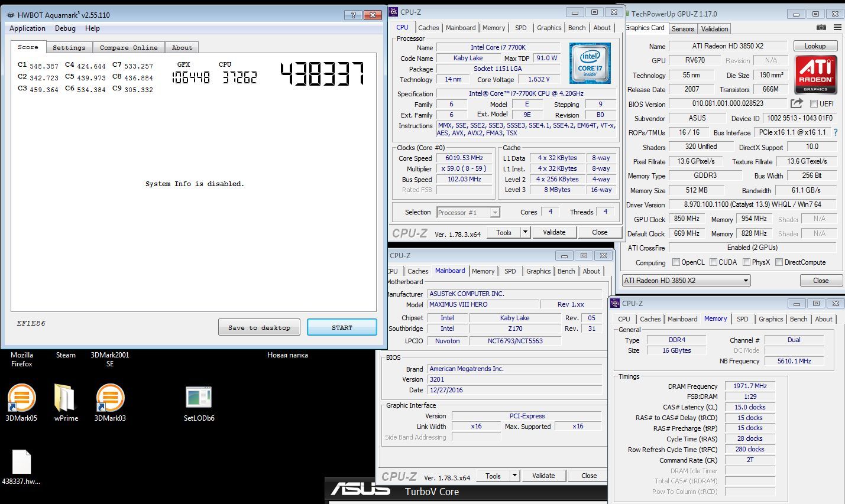Switch to the Validation tab in GPU-Z
This screenshot has height=504, width=845.
pyautogui.click(x=714, y=29)
